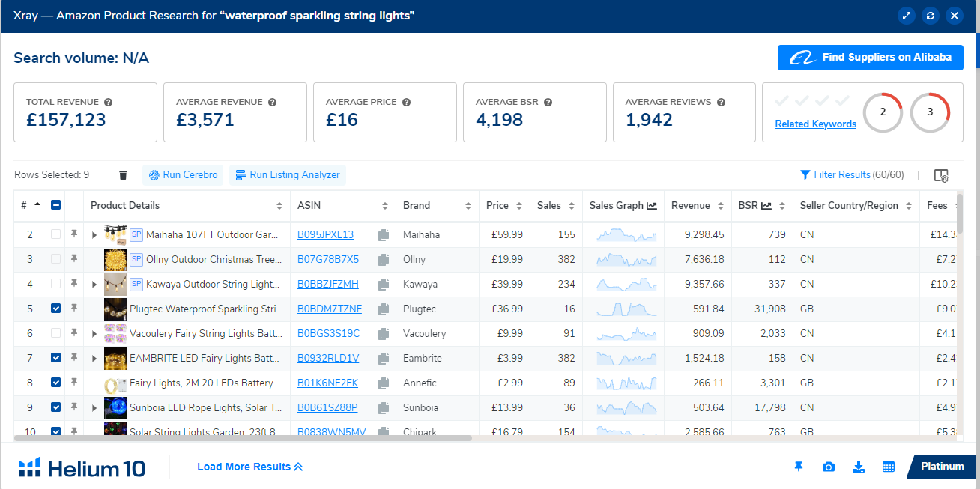Sort by Price column arrows
This screenshot has width=980, height=489.
click(x=519, y=206)
